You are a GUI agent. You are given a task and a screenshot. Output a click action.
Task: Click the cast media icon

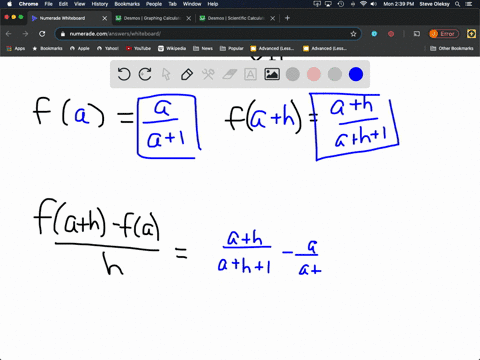(417, 34)
